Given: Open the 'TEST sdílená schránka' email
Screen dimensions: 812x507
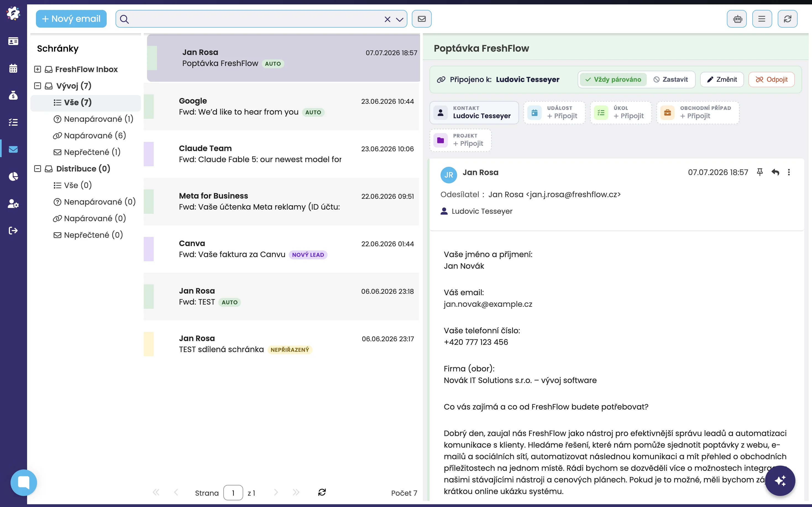Looking at the screenshot, I should (x=282, y=344).
